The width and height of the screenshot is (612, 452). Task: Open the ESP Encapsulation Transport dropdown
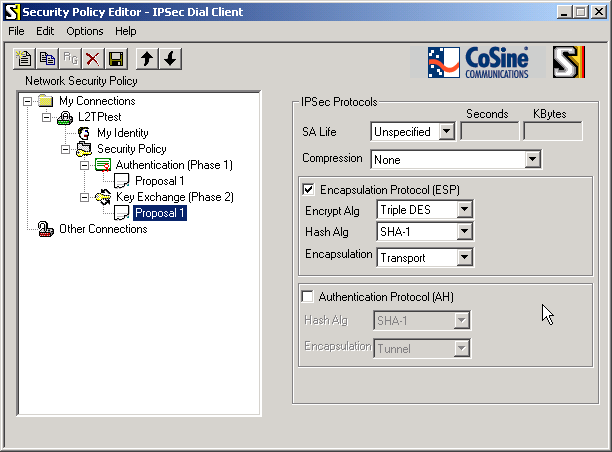coord(464,258)
